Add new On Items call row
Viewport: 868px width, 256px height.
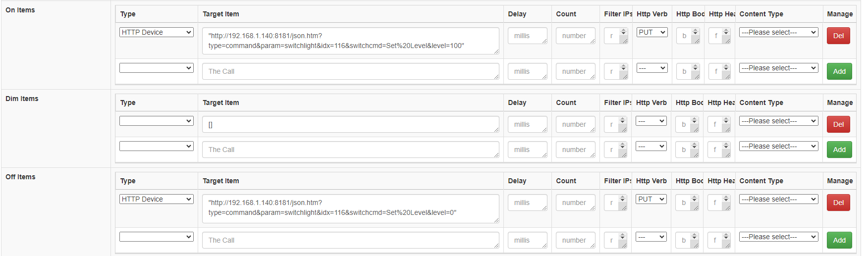[x=839, y=71]
